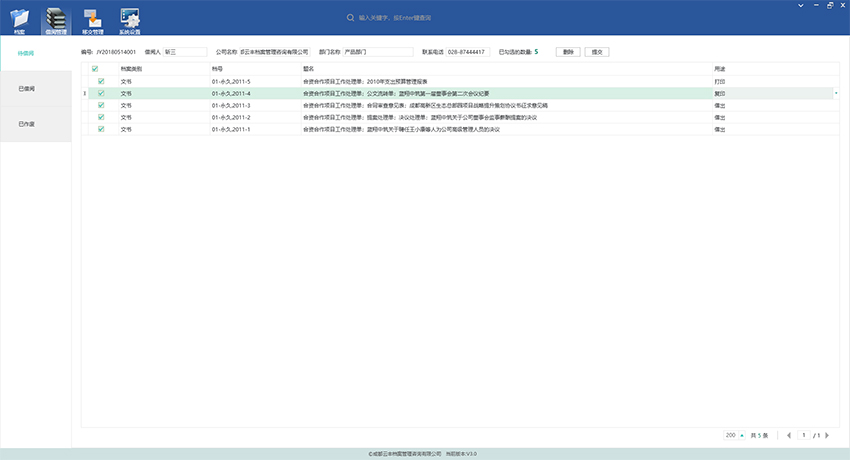This screenshot has height=460, width=850.
Task: Open the usage dropdown on the highlighted row
Action: click(x=836, y=93)
